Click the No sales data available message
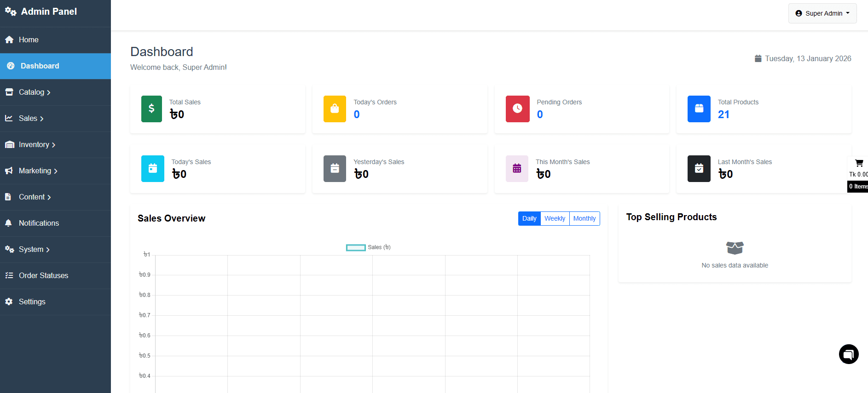The height and width of the screenshot is (393, 868). 735,265
